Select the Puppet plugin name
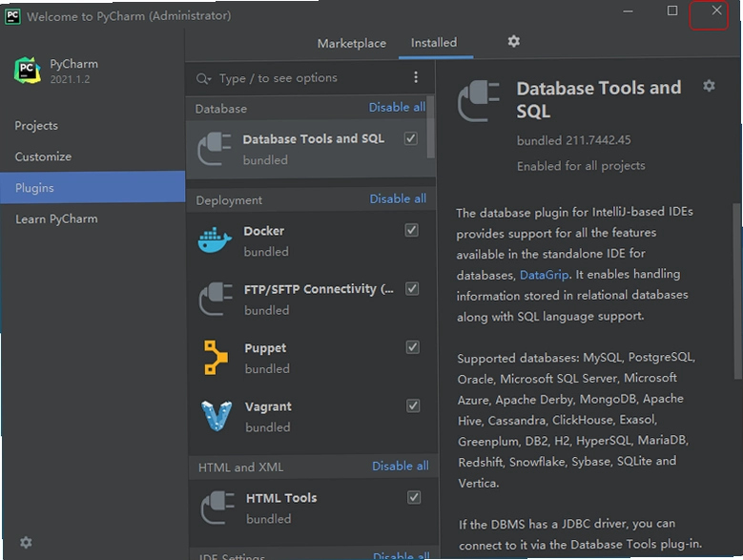The width and height of the screenshot is (743, 560). pos(265,348)
